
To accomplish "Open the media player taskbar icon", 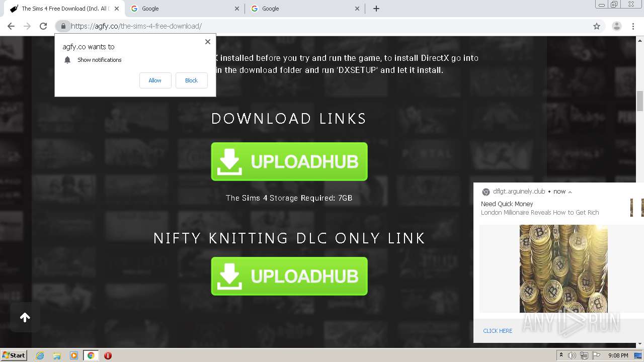I will click(x=74, y=355).
